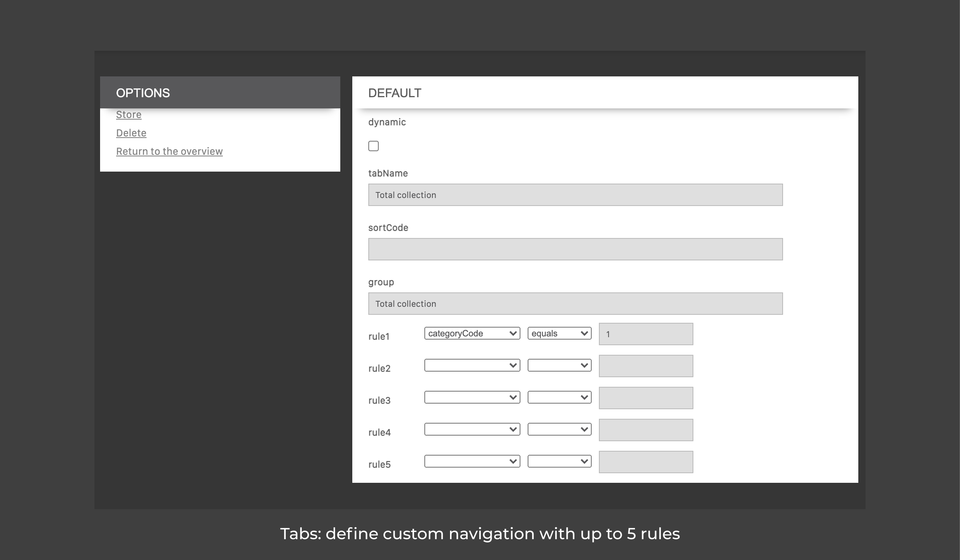
Task: Click the OPTIONS panel header
Action: pyautogui.click(x=220, y=92)
